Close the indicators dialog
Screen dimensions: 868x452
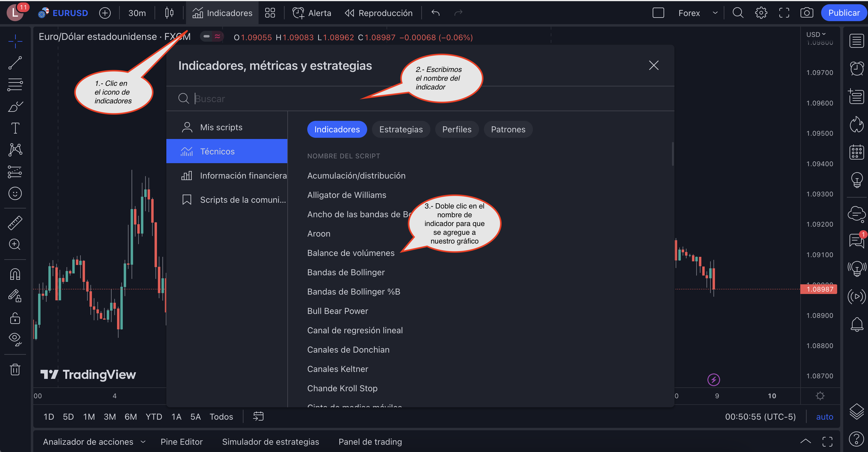point(654,65)
